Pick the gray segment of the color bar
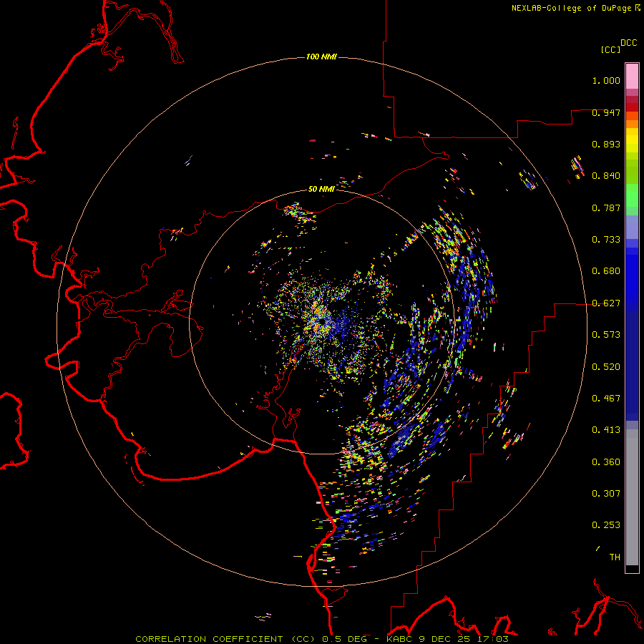644x644 pixels. click(632, 497)
